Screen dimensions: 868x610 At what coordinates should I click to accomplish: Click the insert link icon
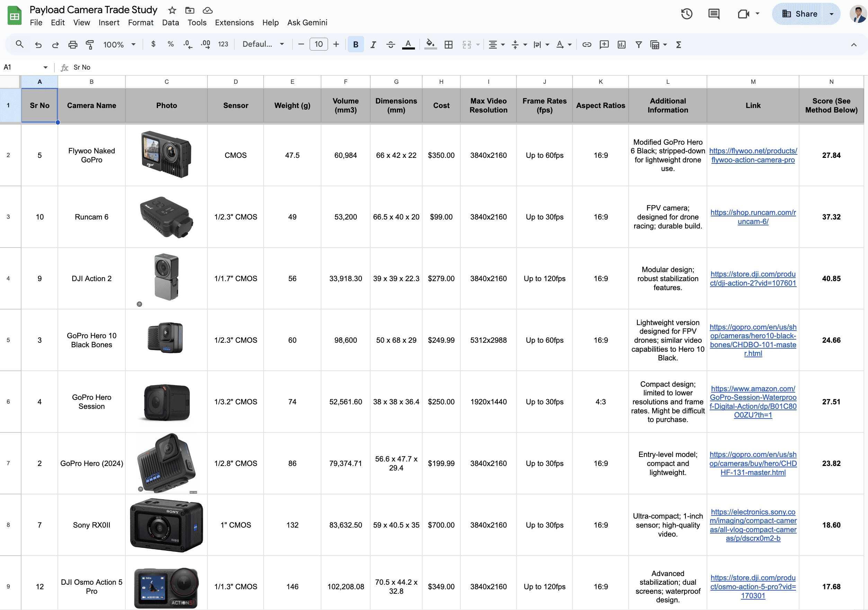(586, 45)
